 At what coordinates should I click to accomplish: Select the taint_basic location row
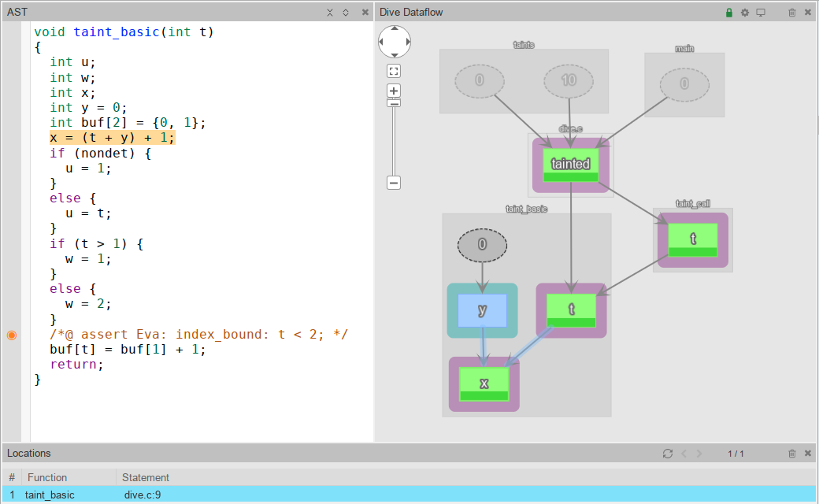click(409, 495)
